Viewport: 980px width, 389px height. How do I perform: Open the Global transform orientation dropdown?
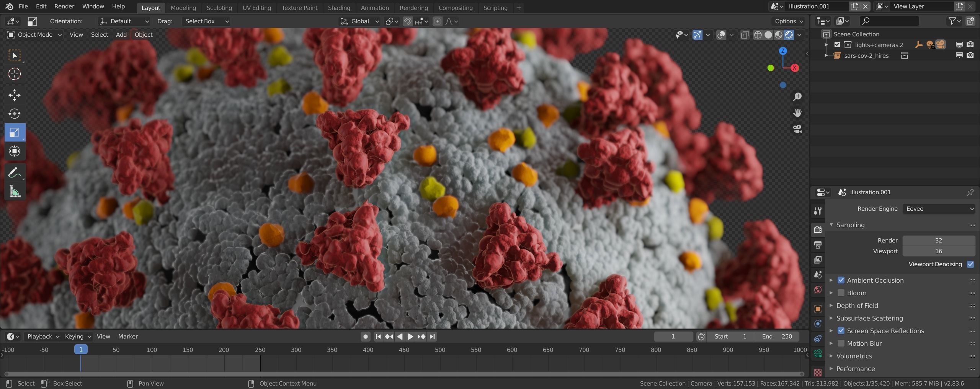coord(360,21)
